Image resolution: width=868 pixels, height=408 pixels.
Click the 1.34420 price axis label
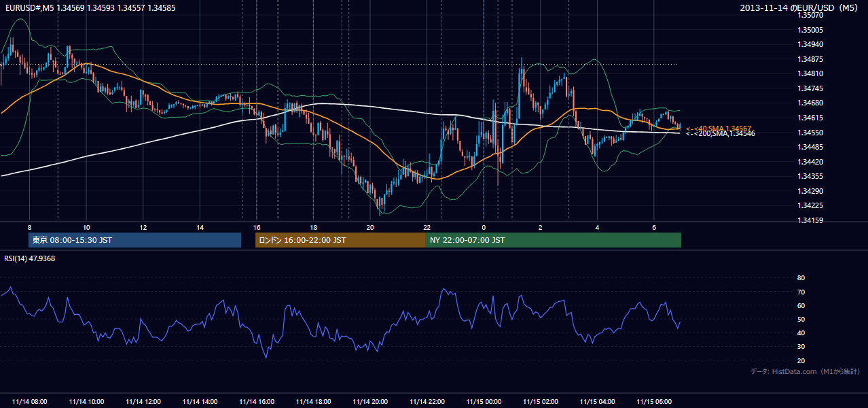pyautogui.click(x=810, y=162)
